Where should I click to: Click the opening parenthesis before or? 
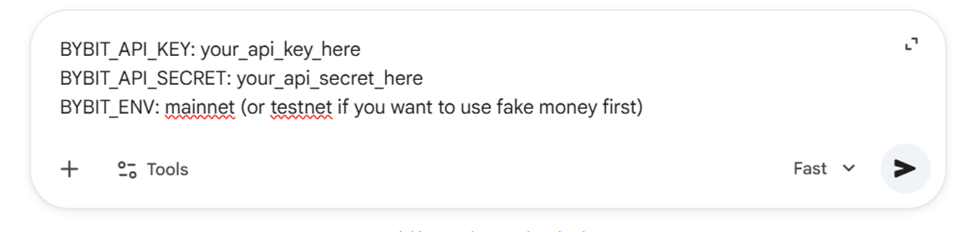tap(244, 107)
